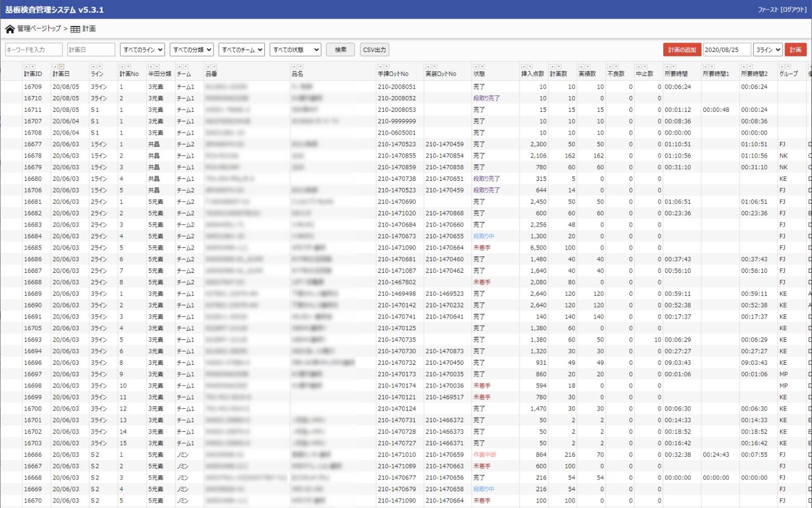Sort チーム column ascending
The height and width of the screenshot is (508, 812).
click(179, 67)
